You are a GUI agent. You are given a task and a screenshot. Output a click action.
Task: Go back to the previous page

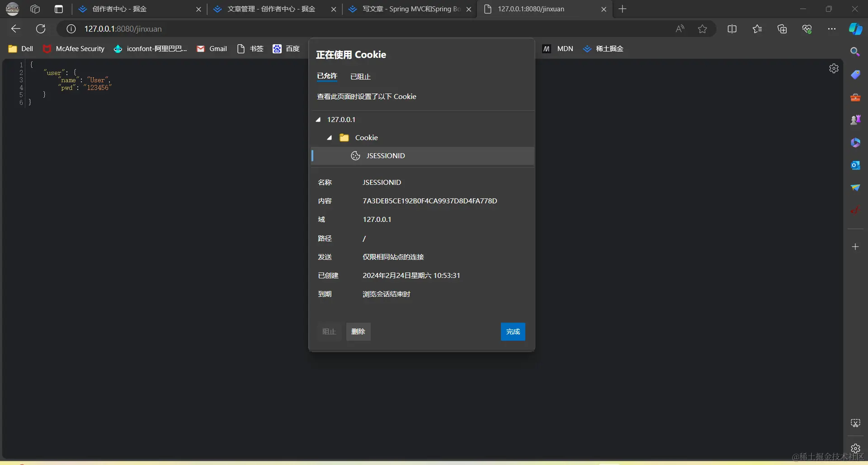[x=16, y=29]
